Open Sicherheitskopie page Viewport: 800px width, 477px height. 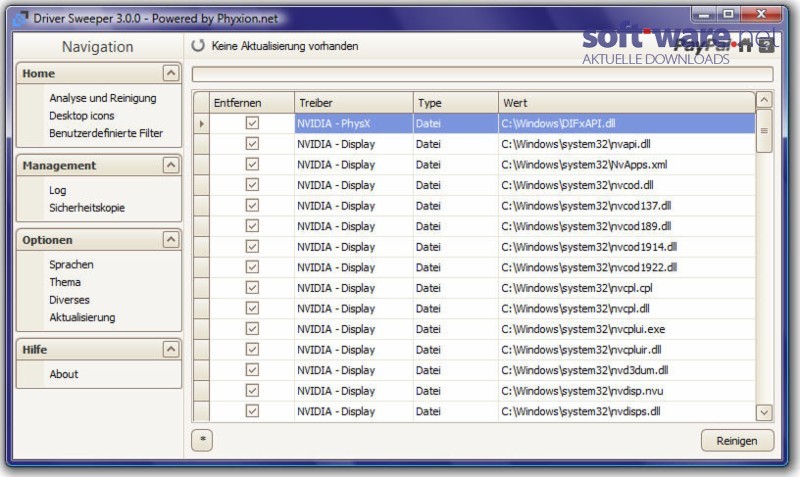pos(87,208)
